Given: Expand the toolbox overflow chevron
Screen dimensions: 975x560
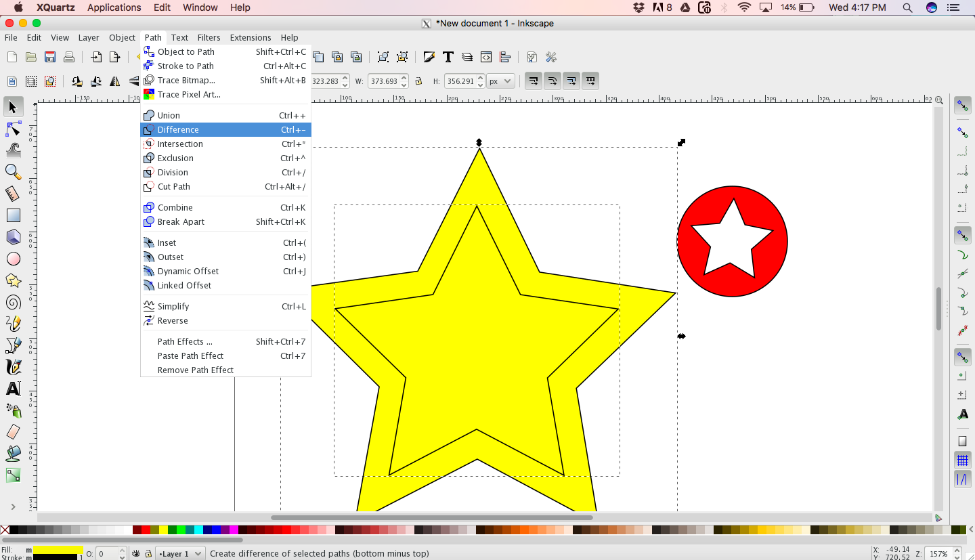Looking at the screenshot, I should point(13,506).
